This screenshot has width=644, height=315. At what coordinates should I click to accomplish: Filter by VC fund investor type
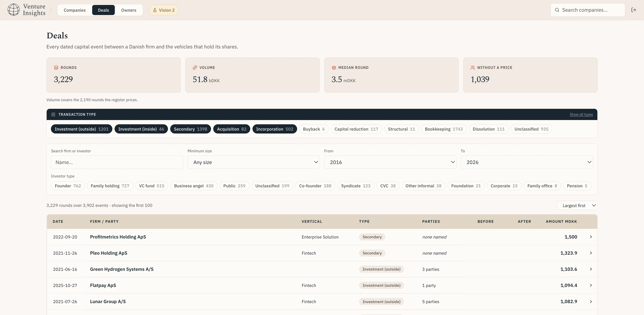point(152,186)
